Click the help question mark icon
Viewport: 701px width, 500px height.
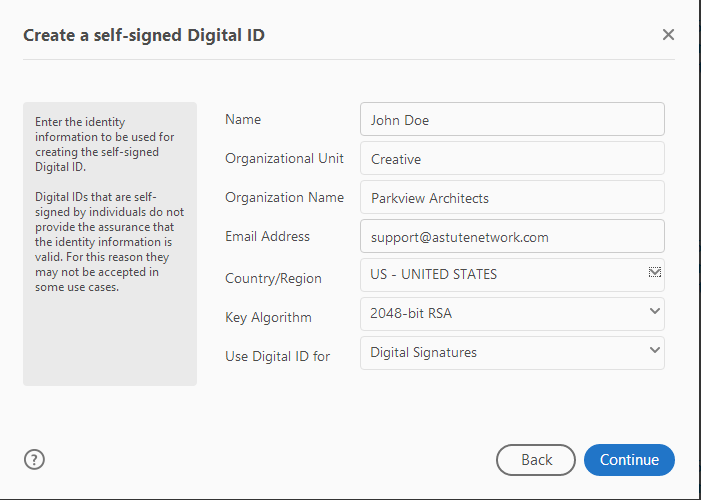[35, 460]
